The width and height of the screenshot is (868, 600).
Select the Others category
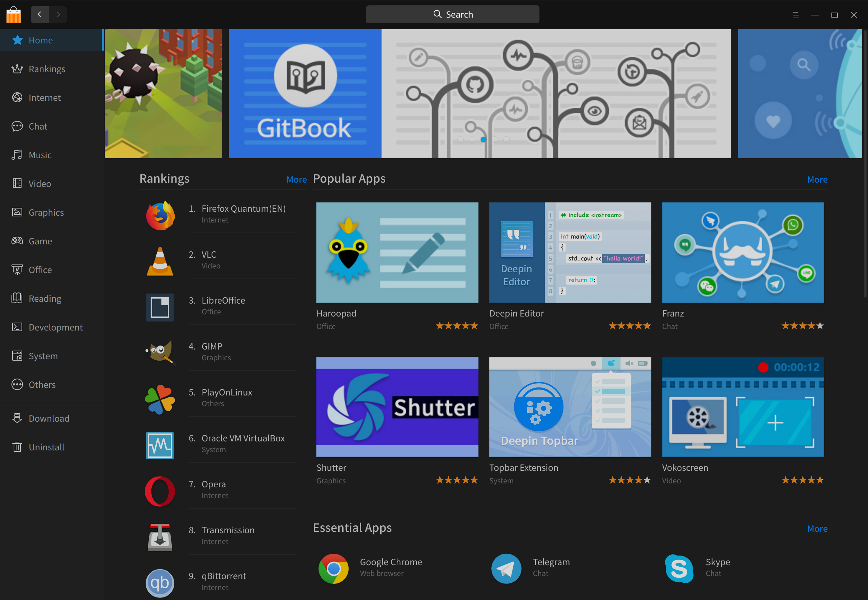(52, 385)
